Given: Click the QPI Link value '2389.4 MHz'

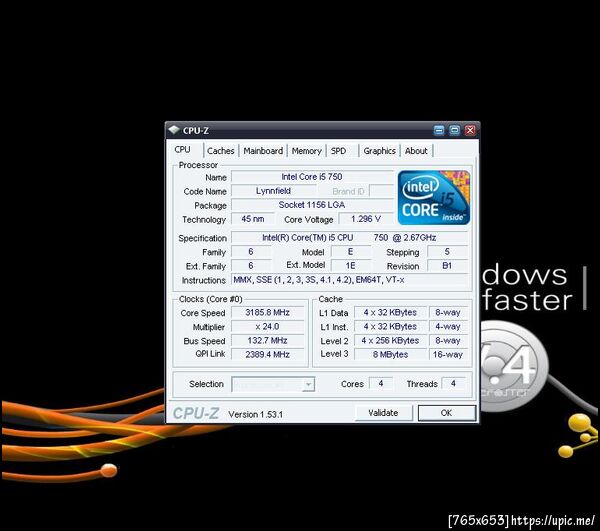Looking at the screenshot, I should tap(267, 354).
